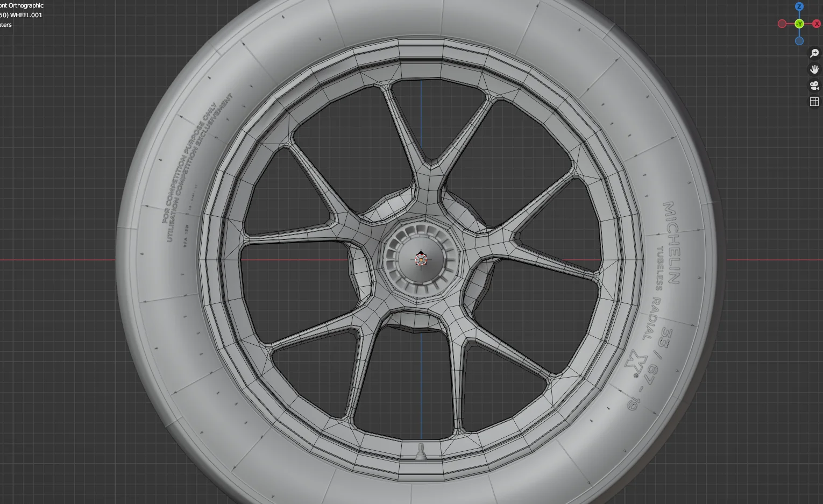Viewport: 823px width, 504px height.
Task: Click the red X axis ball on gizmo
Action: coord(817,23)
